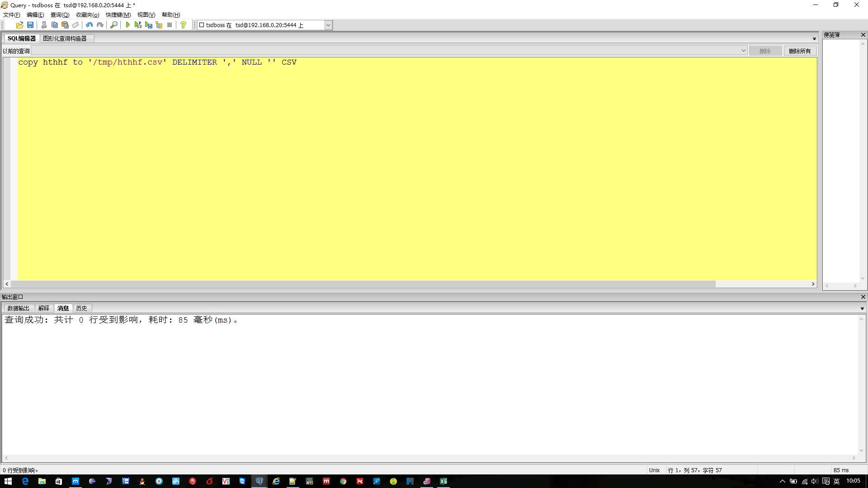The width and height of the screenshot is (868, 488).
Task: Click the 删除所有 button
Action: pos(800,51)
